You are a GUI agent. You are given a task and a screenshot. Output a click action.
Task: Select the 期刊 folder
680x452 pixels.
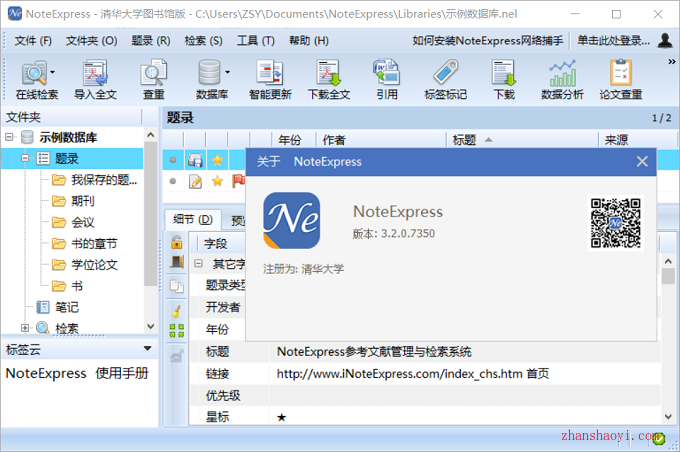pos(83,201)
